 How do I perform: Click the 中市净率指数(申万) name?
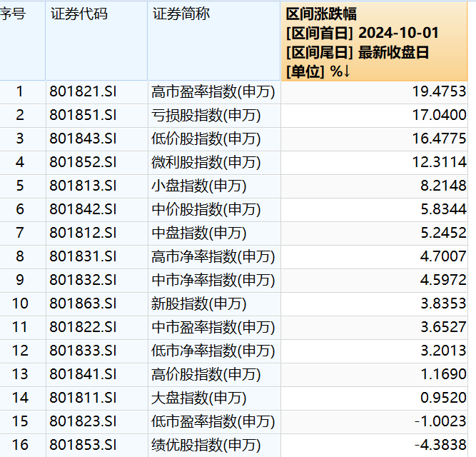[x=213, y=280]
